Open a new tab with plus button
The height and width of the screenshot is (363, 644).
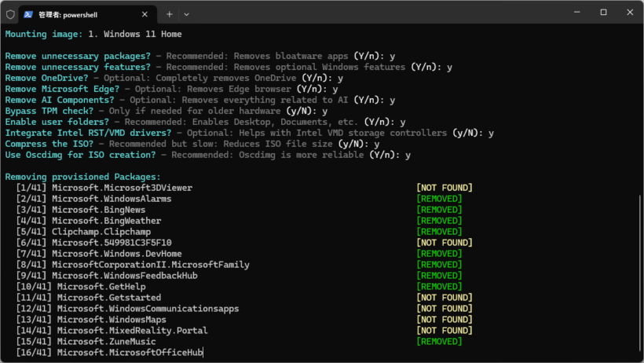pos(169,14)
